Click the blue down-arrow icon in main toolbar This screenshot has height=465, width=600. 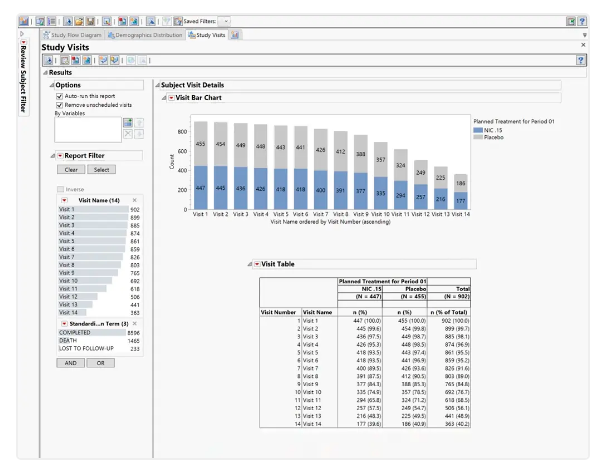68,21
